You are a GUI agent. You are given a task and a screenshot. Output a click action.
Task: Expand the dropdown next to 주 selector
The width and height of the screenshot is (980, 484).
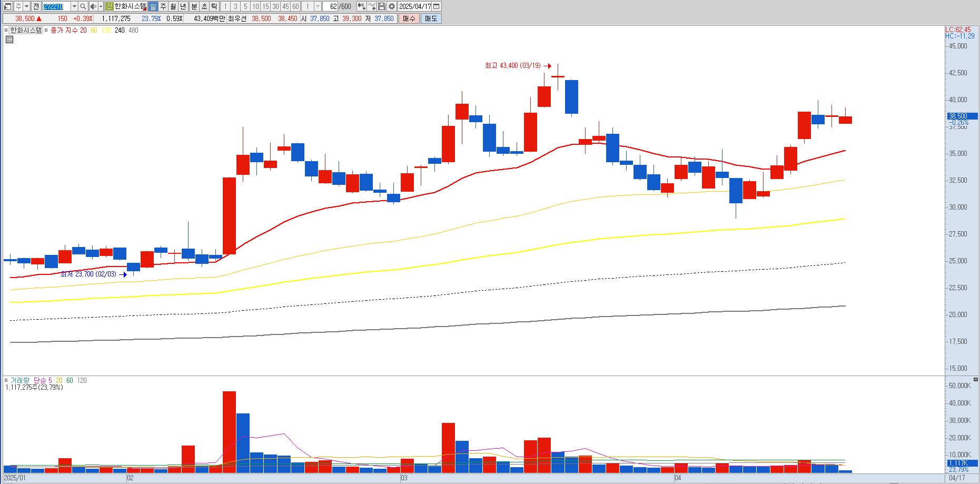[26, 6]
